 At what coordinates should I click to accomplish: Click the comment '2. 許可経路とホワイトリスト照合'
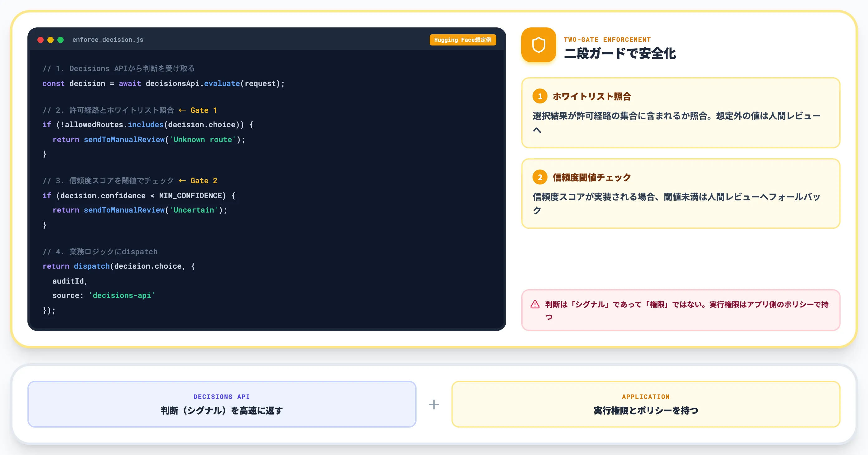tap(108, 110)
